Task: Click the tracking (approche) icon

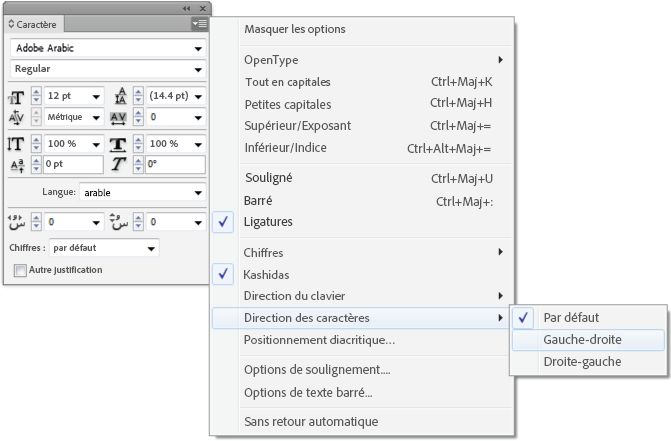Action: click(x=118, y=118)
